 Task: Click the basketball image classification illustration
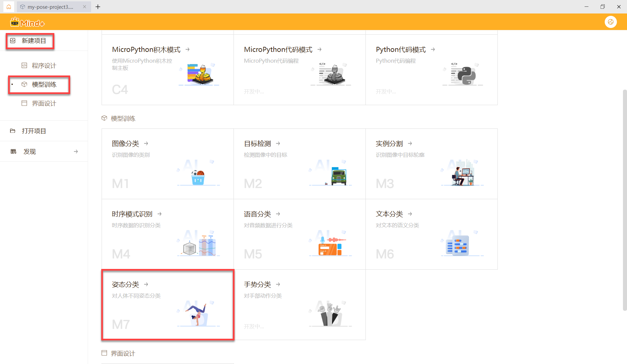point(198,177)
